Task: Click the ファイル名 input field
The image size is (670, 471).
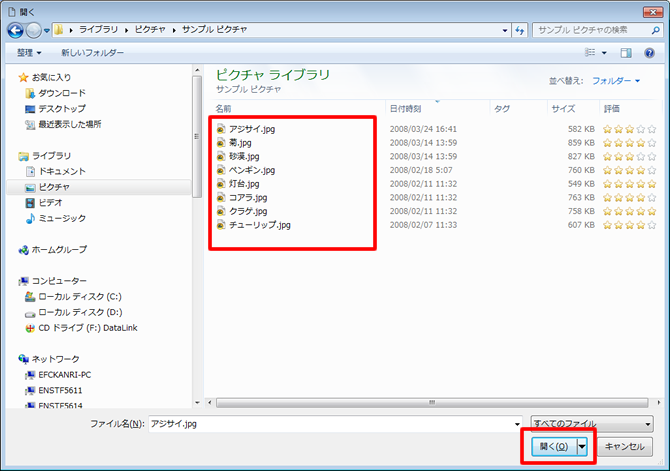Action: click(334, 424)
